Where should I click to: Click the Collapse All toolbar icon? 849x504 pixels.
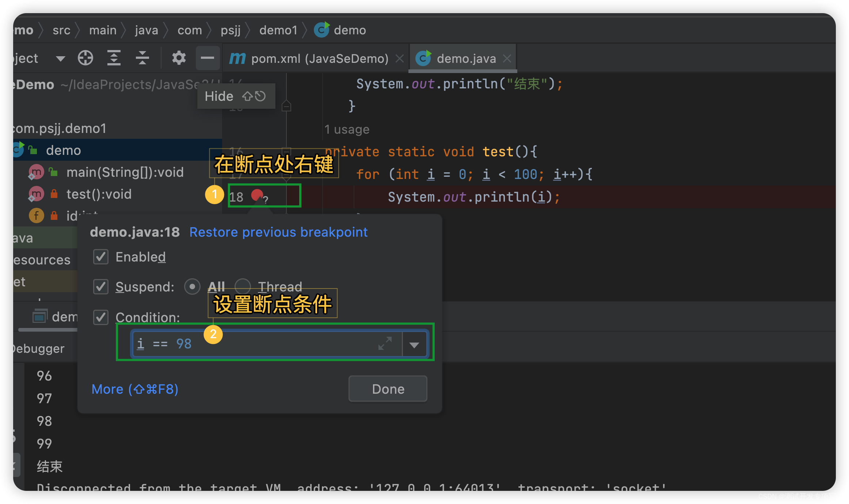click(142, 58)
